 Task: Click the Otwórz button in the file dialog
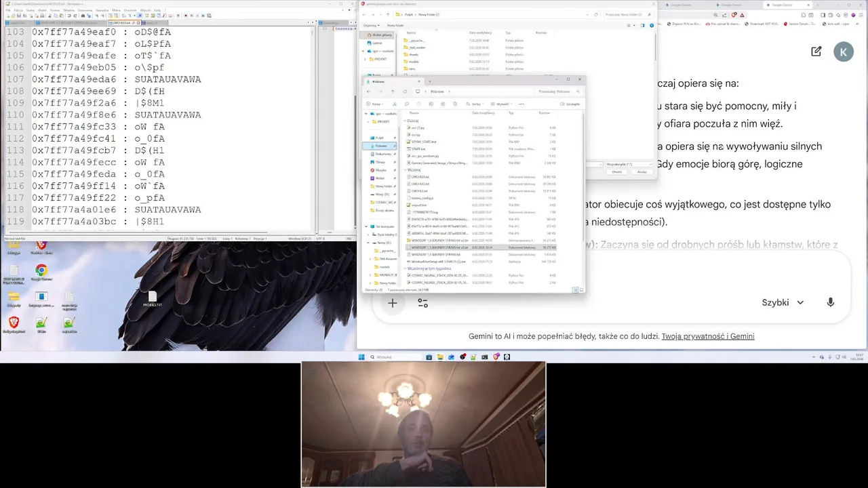tap(616, 171)
